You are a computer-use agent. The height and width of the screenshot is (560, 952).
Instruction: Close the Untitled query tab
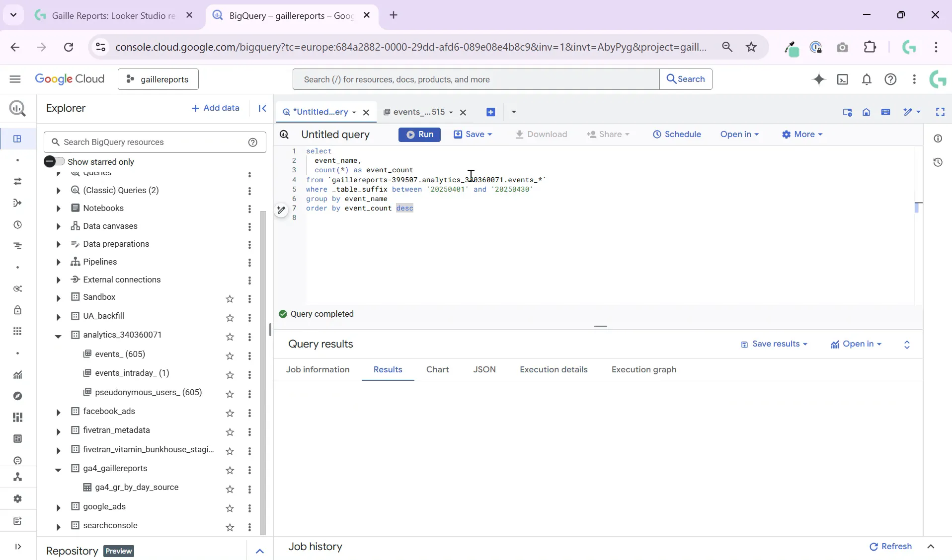coord(366,112)
